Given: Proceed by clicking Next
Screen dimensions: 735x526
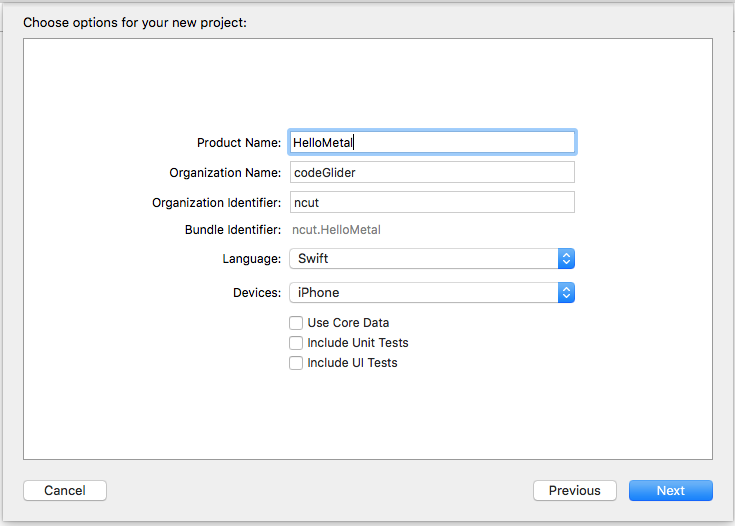Looking at the screenshot, I should click(670, 491).
